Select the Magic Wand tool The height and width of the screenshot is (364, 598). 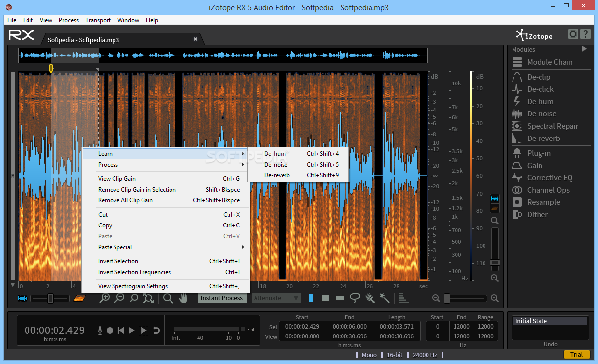click(x=384, y=298)
